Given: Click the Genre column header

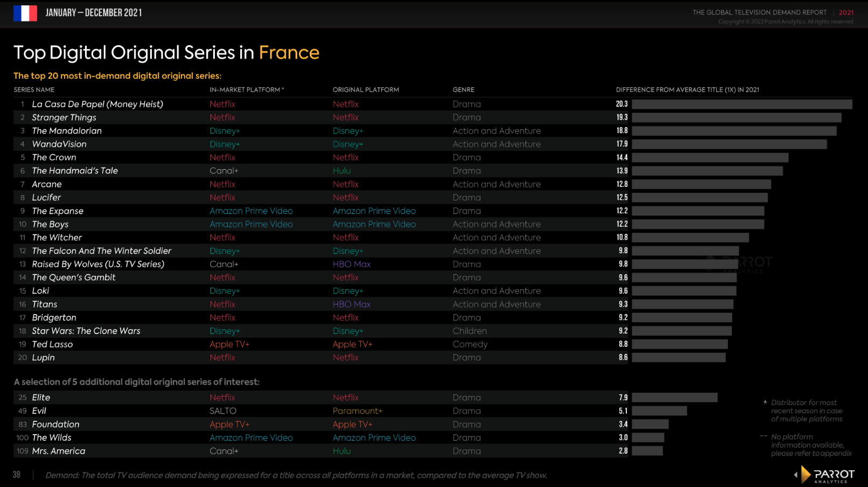Looking at the screenshot, I should tap(464, 90).
